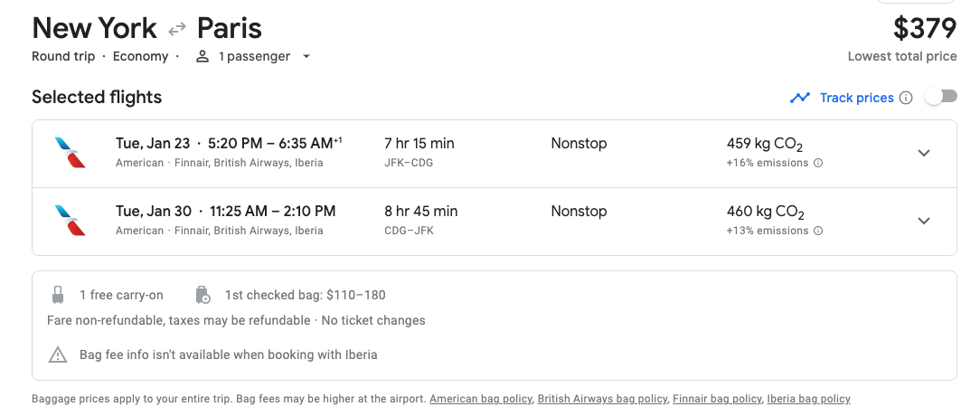Viewport: 980px width, 416px height.
Task: Click the Track prices chart icon
Action: 799,98
